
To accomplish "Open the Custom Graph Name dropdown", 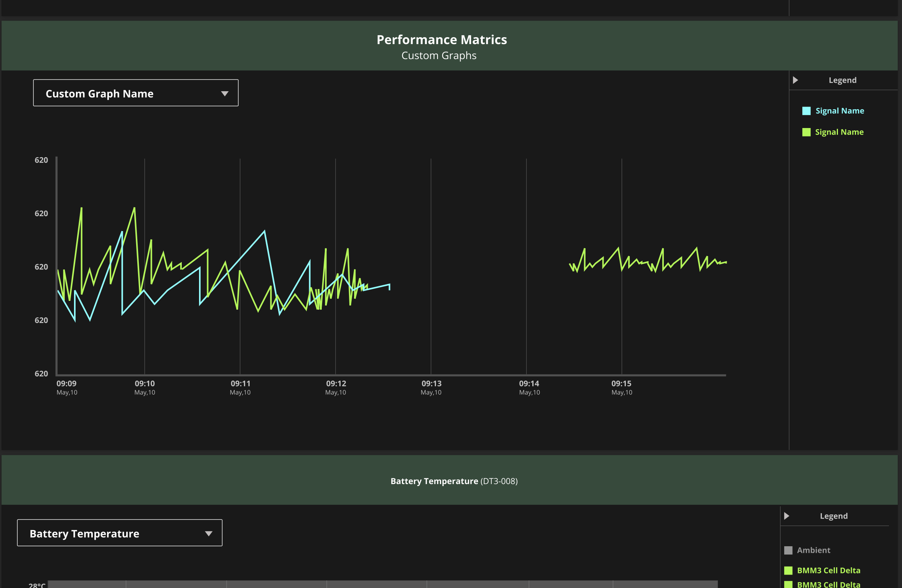I will click(x=135, y=93).
